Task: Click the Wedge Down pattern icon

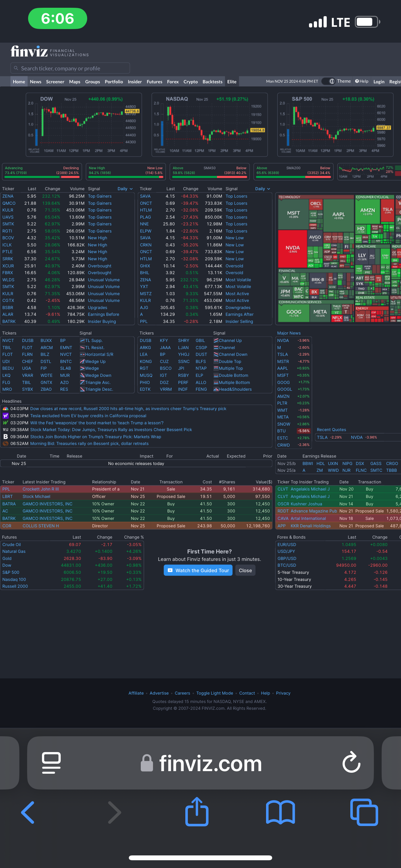Action: (82, 375)
